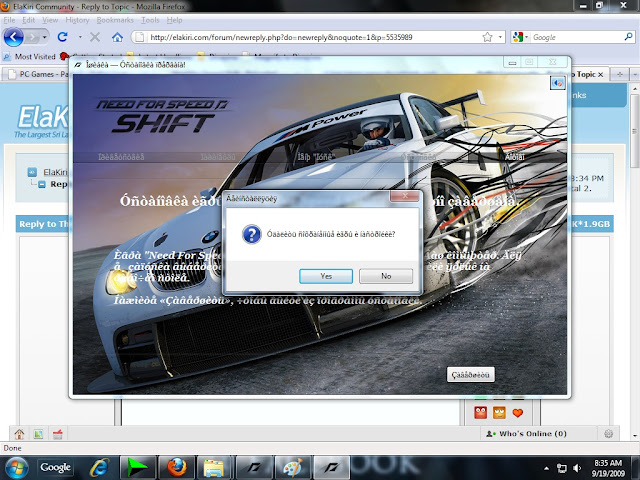
Task: Show hidden system tray icons
Action: [547, 468]
